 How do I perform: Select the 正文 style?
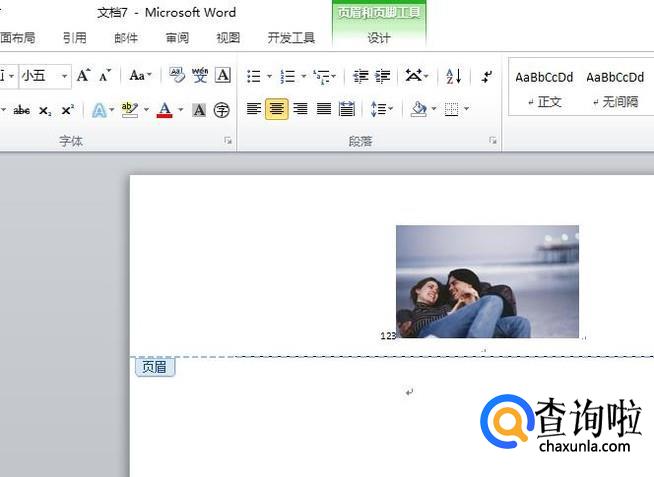544,89
